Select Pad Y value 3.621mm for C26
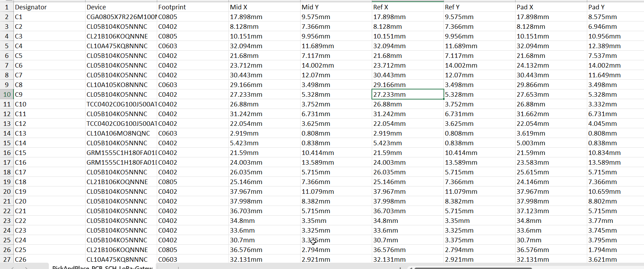This screenshot has height=269, width=644. coord(615,259)
